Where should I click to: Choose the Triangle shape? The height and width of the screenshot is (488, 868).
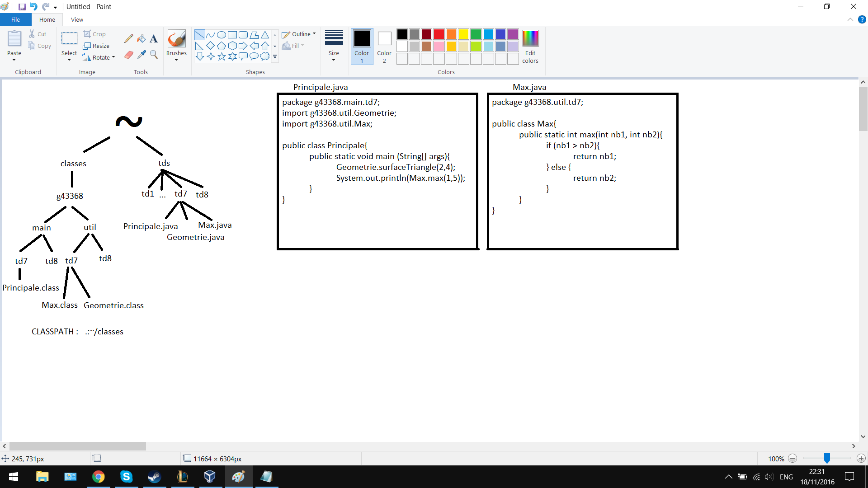coord(265,35)
